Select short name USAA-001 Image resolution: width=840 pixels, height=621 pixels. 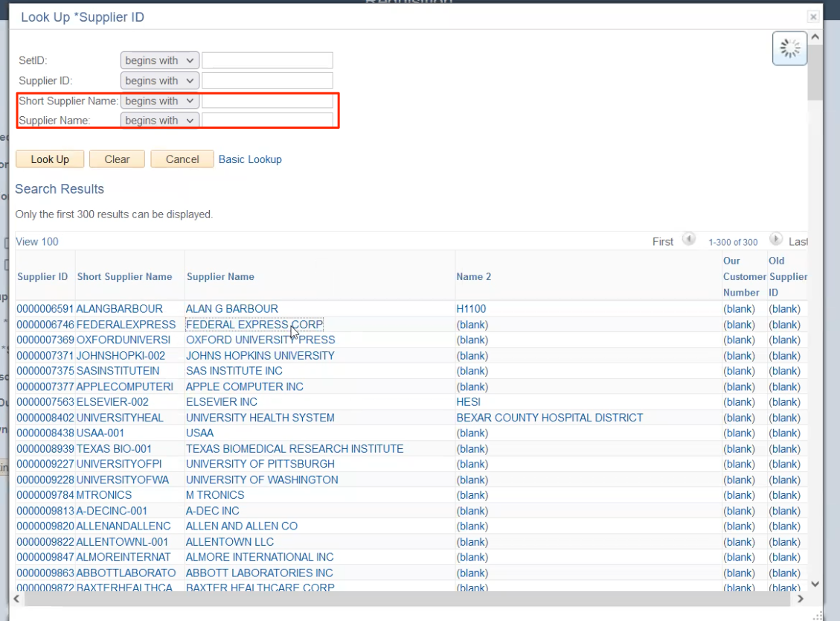pyautogui.click(x=100, y=433)
